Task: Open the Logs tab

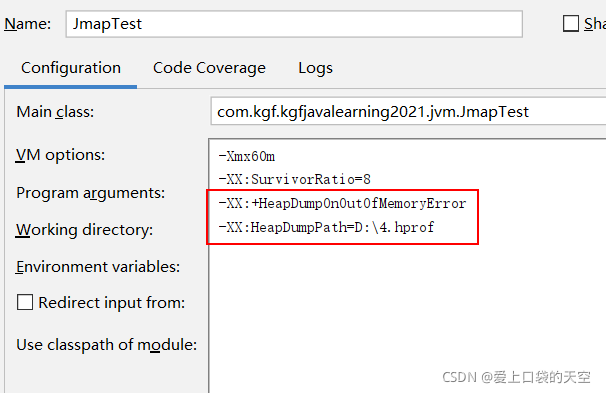Action: (315, 68)
